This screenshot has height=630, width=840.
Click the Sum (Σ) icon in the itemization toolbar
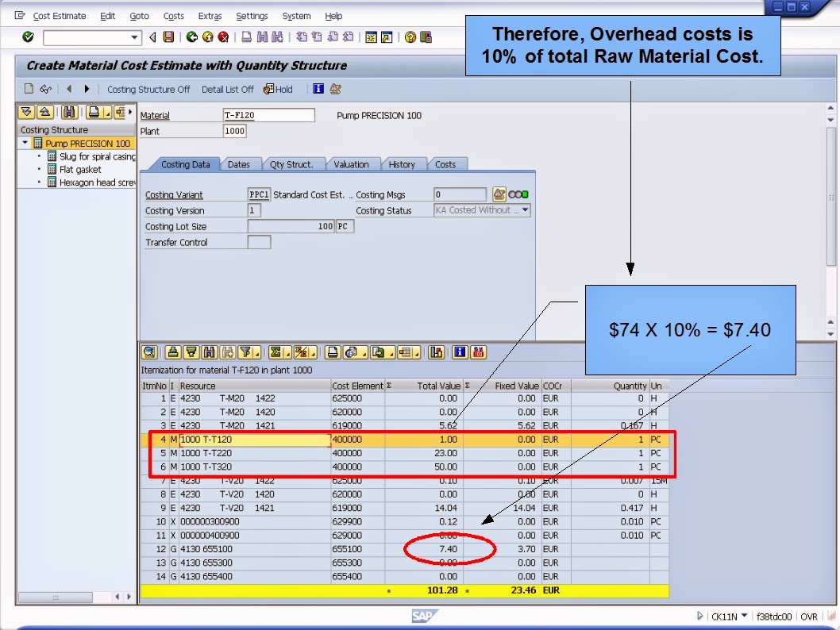pyautogui.click(x=277, y=352)
